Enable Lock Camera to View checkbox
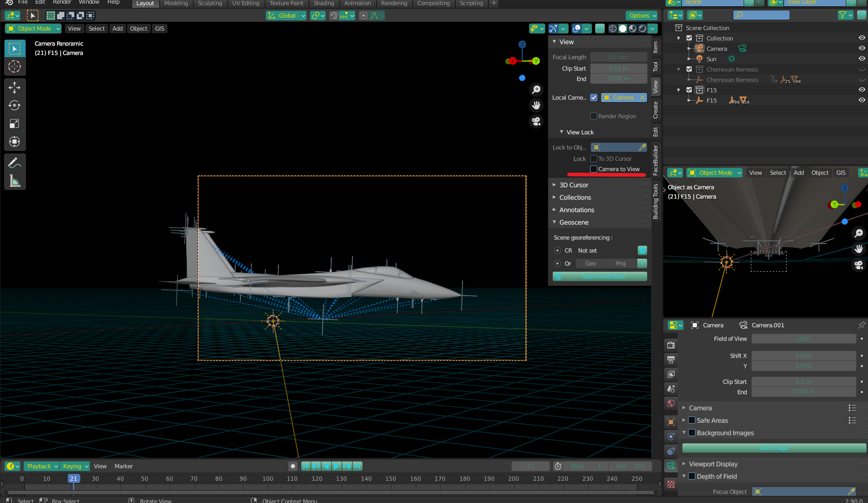 [x=594, y=169]
